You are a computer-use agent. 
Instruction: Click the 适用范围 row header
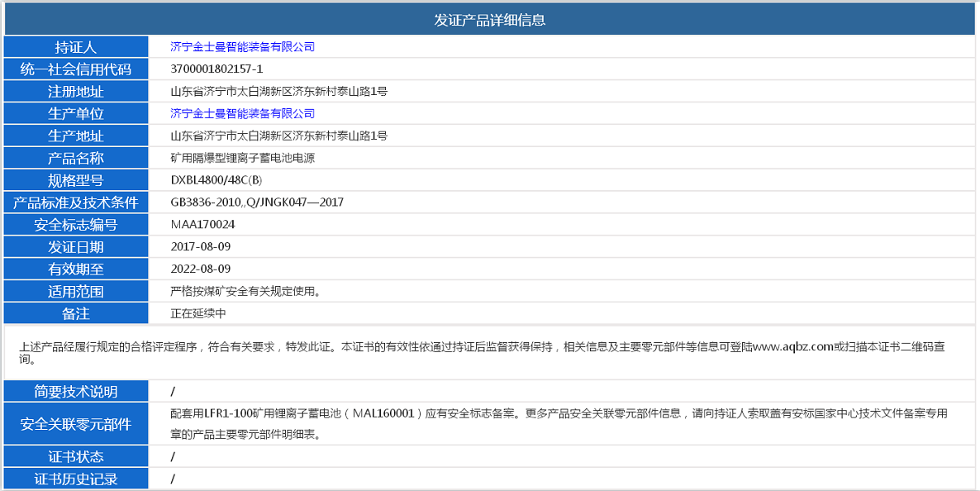tap(75, 291)
